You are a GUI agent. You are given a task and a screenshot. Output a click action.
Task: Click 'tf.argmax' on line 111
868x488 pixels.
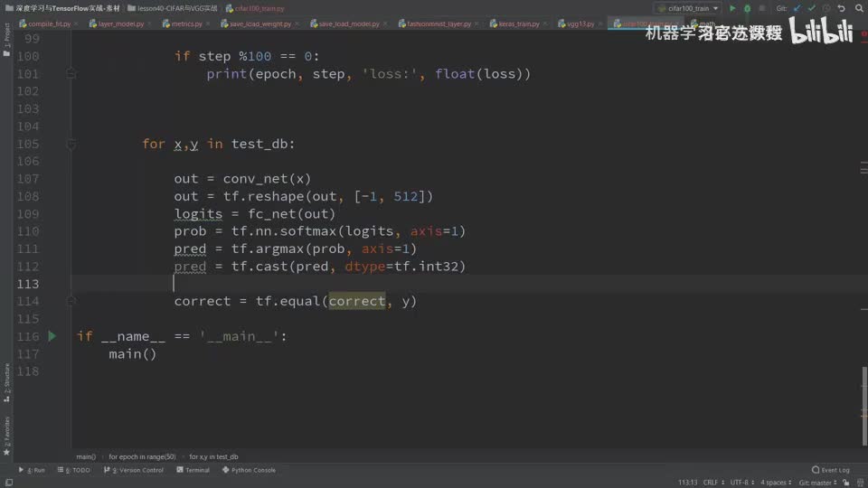click(268, 249)
